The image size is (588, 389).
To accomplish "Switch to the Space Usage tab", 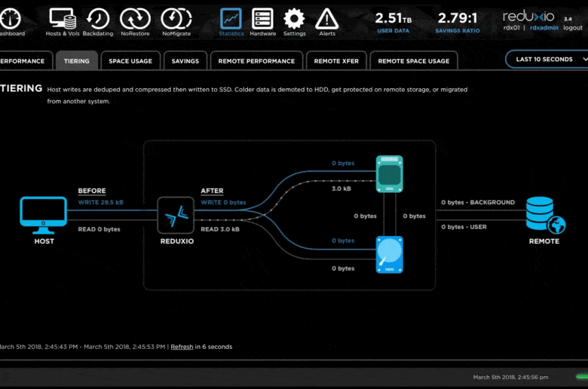I will point(130,61).
